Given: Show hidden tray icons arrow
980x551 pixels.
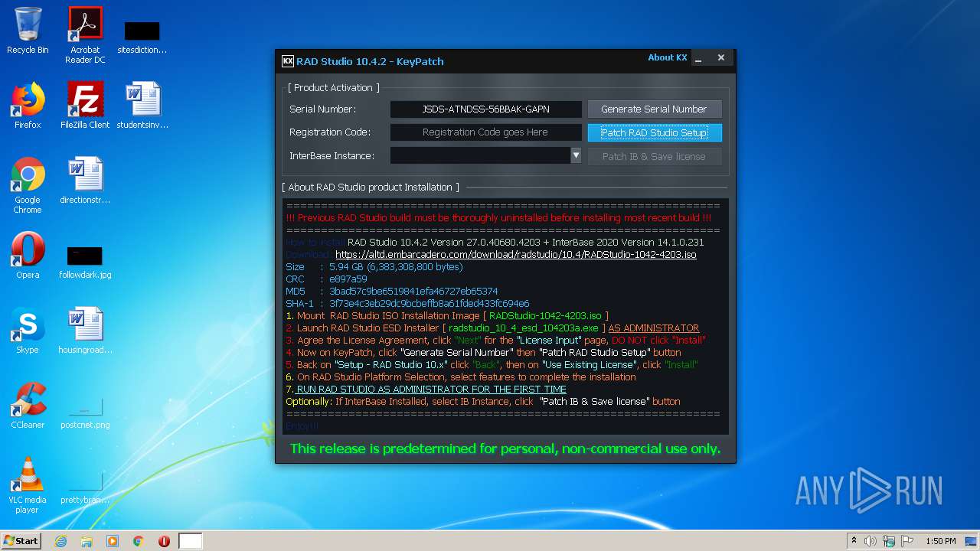Looking at the screenshot, I should (854, 541).
